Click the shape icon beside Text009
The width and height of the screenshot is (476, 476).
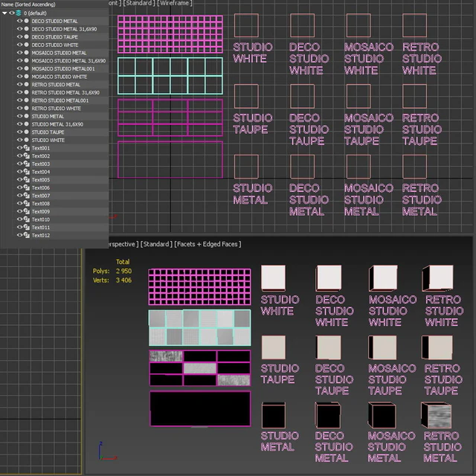pos(27,211)
